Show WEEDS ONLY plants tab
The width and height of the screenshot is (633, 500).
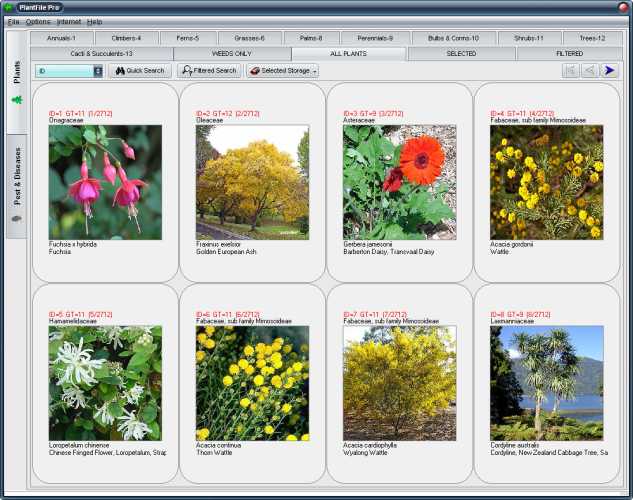232,53
